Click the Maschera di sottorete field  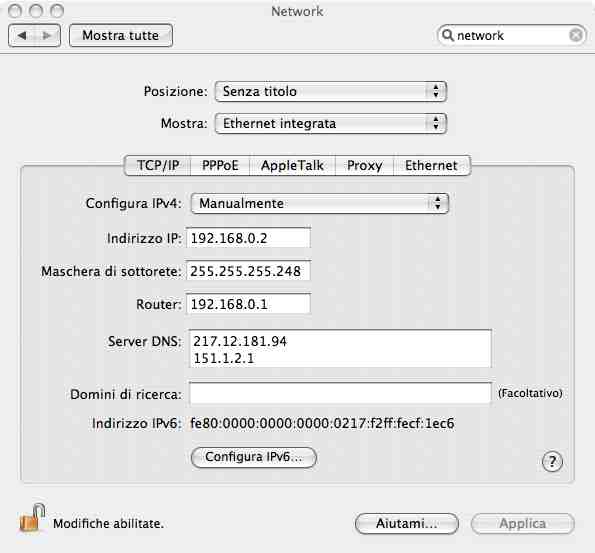pyautogui.click(x=248, y=271)
